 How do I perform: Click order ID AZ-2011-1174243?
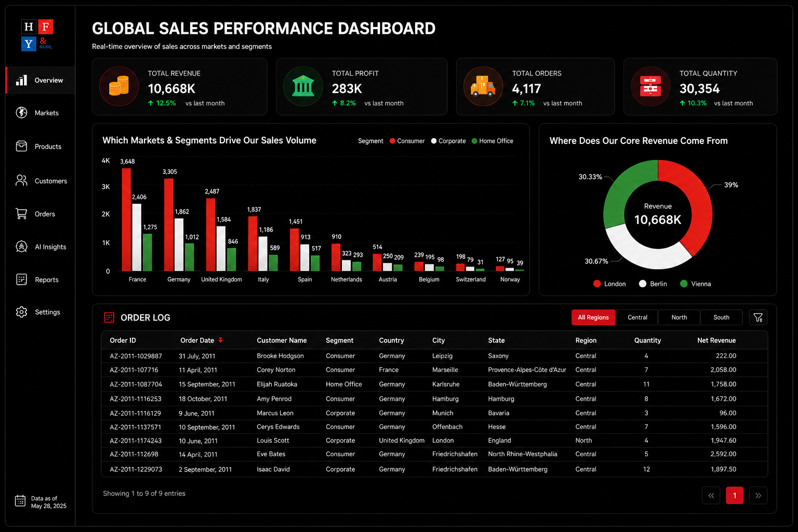click(x=136, y=441)
